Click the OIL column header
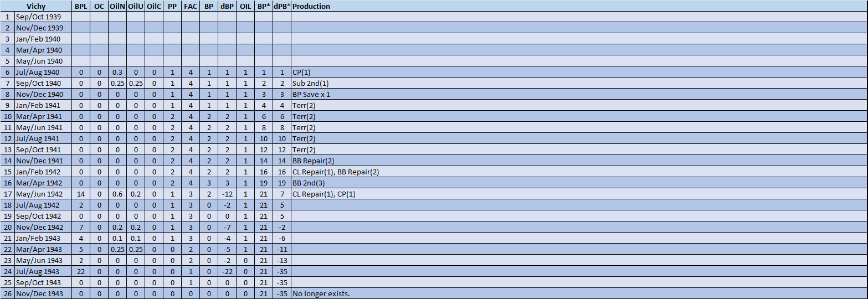 245,6
